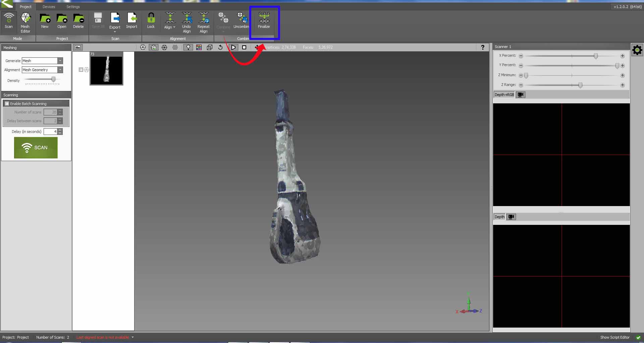Select wireframe mesh view icon
Screen dimensions: 644x343
[164, 47]
